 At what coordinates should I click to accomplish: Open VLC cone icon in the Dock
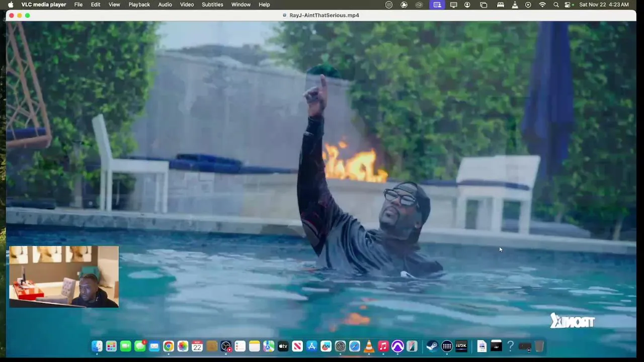pos(369,346)
